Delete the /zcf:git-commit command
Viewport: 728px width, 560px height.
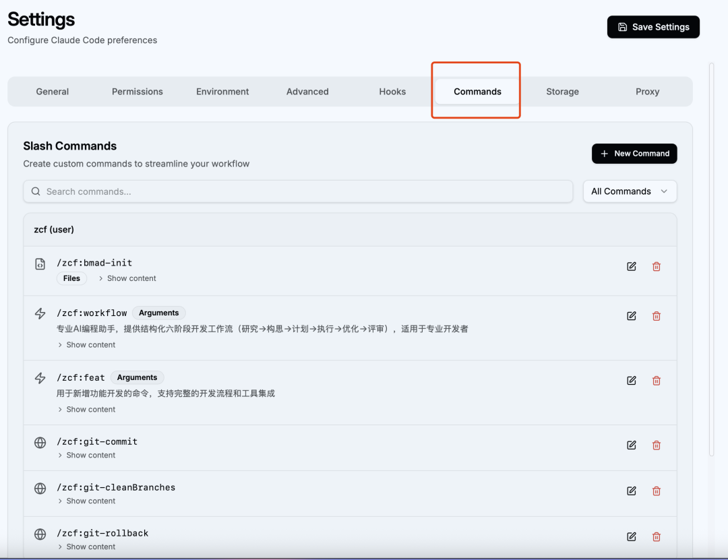[657, 445]
